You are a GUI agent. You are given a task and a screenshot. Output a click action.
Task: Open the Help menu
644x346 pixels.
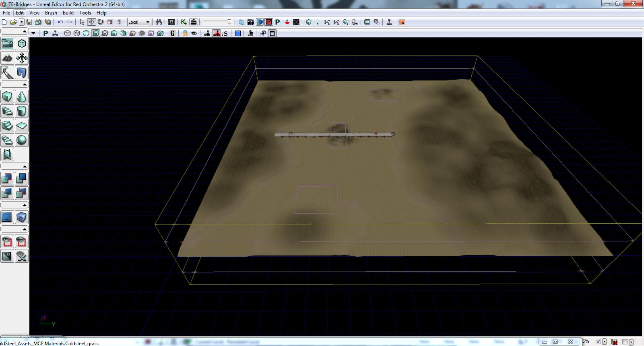pos(101,13)
